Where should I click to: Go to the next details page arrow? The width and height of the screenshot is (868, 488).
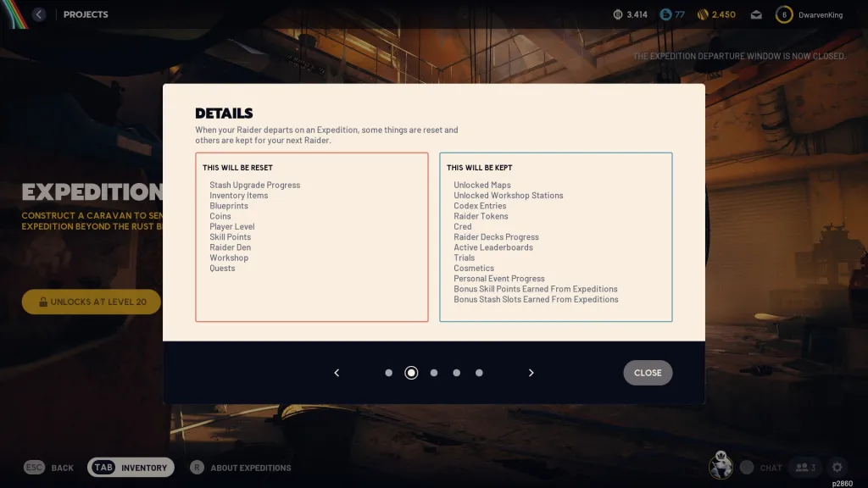(x=531, y=373)
